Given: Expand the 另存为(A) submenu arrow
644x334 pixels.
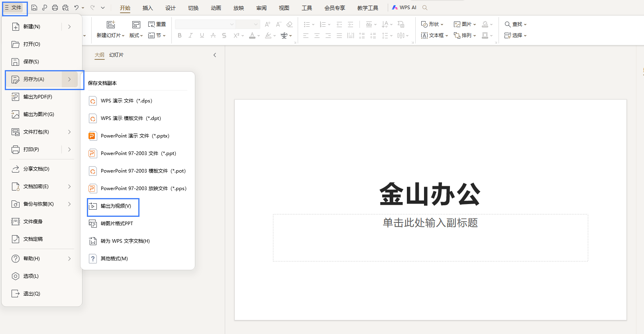Looking at the screenshot, I should 69,79.
